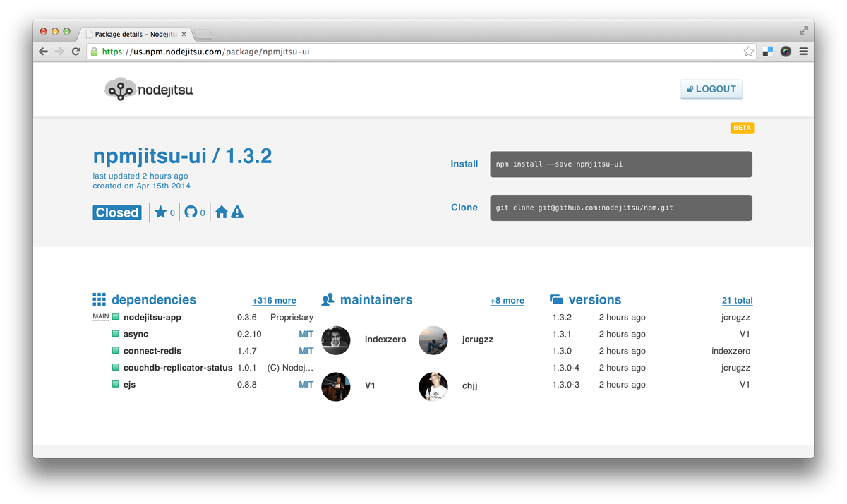The image size is (847, 504).
Task: Click the warning triangle issues icon
Action: tap(237, 212)
